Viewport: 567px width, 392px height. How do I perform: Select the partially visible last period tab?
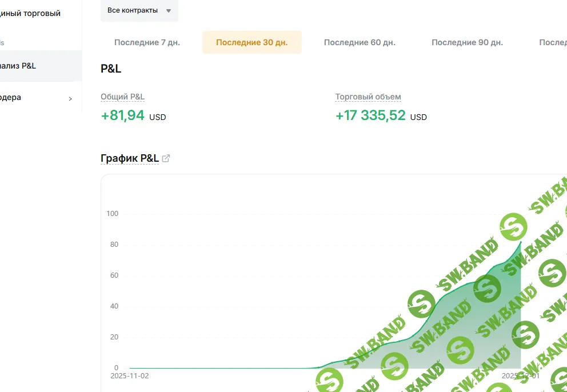(x=553, y=42)
